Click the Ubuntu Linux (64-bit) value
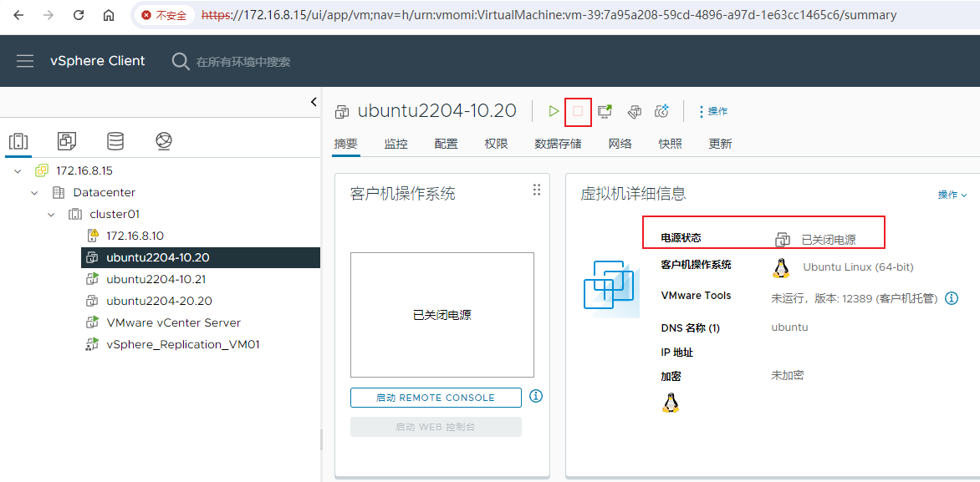Image resolution: width=980 pixels, height=482 pixels. [858, 267]
